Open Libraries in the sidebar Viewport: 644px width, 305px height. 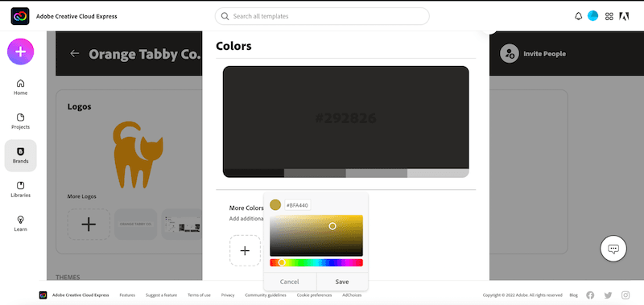coord(21,190)
